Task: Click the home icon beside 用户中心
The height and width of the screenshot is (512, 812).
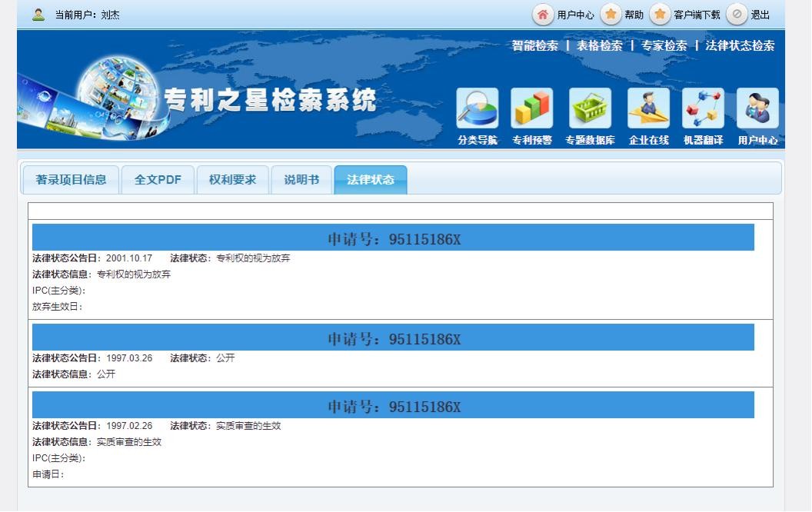Action: point(544,15)
